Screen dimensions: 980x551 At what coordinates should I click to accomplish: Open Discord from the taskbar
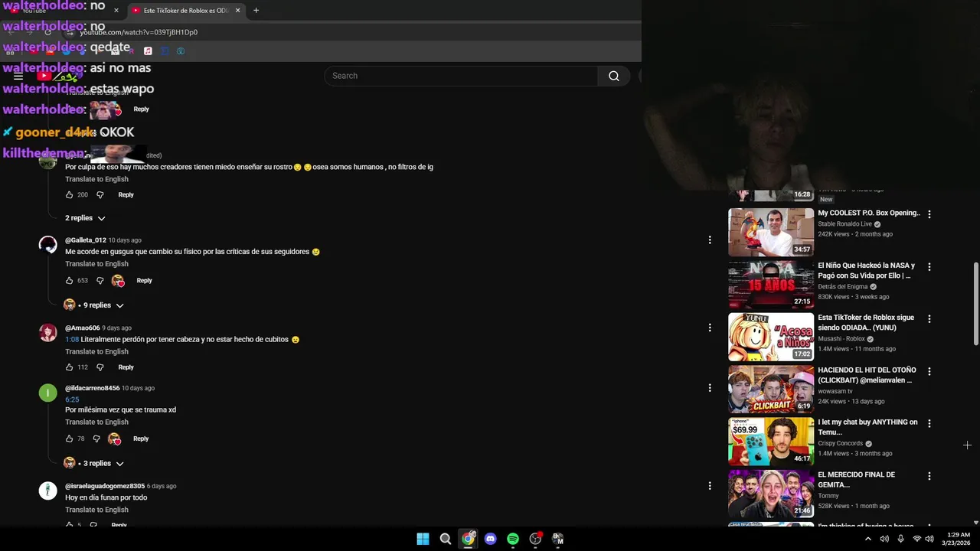point(491,539)
